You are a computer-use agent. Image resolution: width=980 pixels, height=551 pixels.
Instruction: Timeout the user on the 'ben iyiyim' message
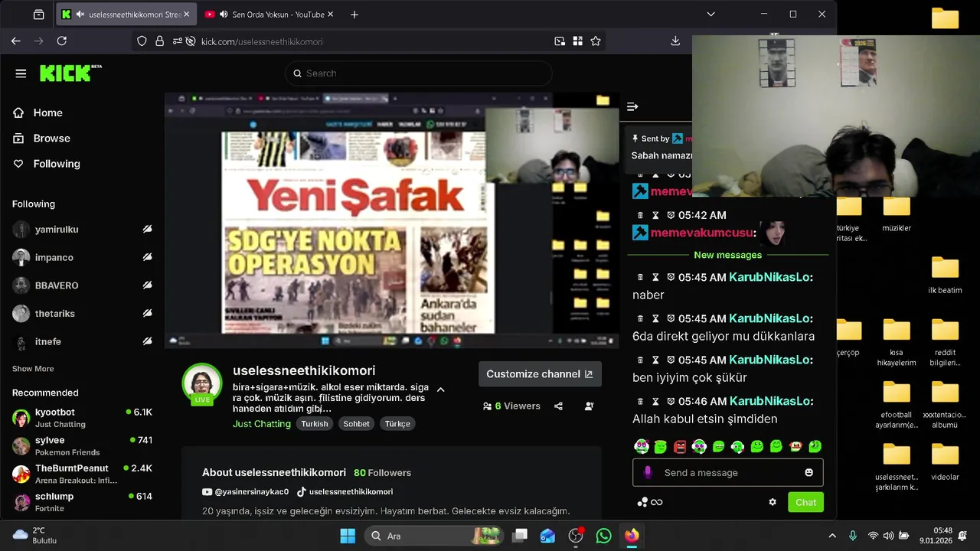(655, 360)
